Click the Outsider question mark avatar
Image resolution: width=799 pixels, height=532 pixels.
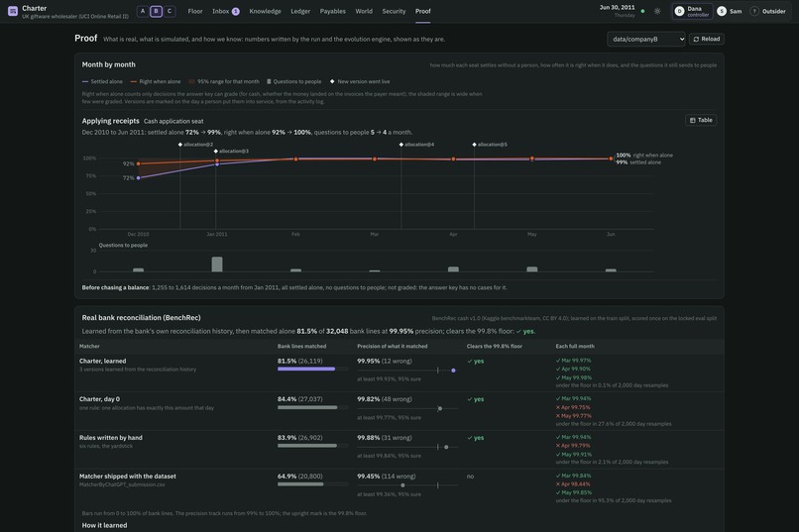coord(754,11)
